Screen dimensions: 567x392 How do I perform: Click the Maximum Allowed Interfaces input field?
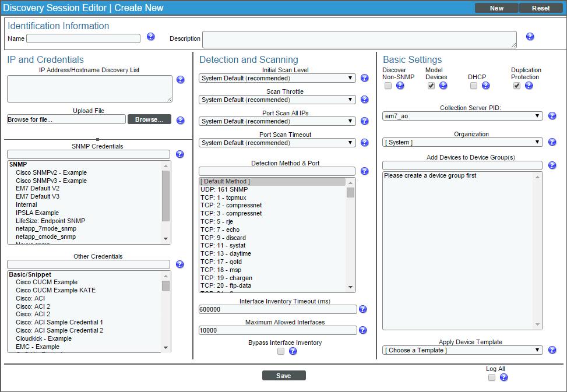tap(277, 330)
